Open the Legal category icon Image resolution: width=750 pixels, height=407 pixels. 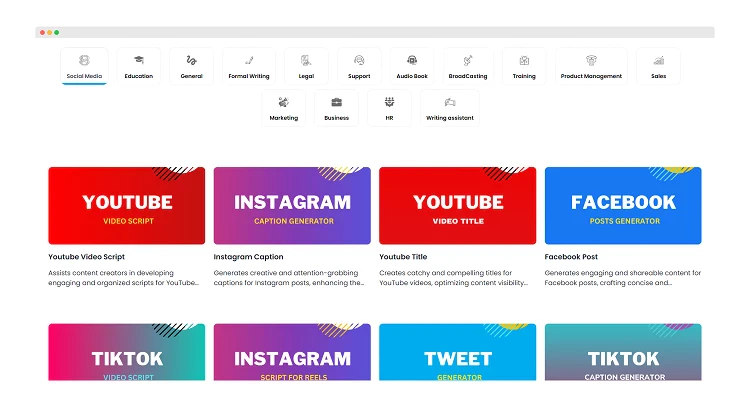coord(306,60)
